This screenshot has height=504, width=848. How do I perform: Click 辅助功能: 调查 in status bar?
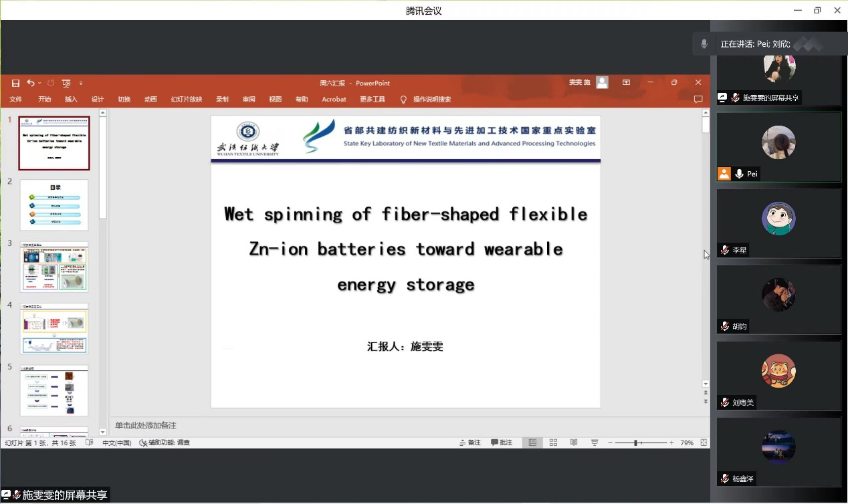coord(165,443)
